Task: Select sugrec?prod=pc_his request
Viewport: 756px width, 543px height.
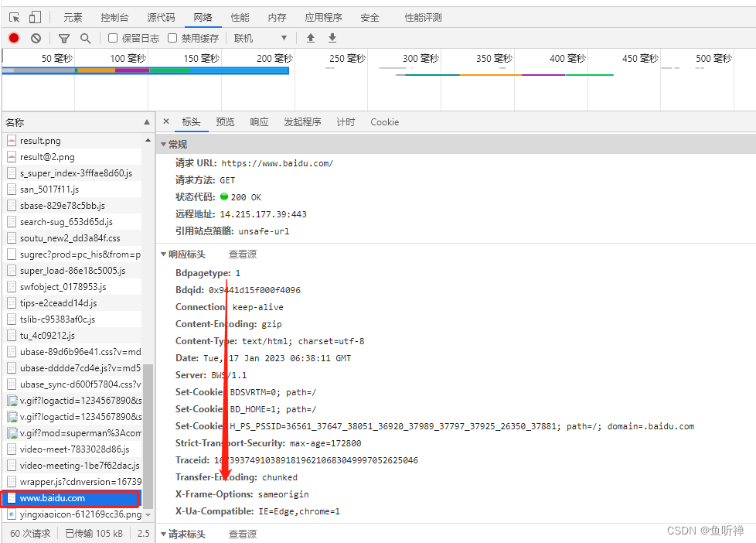Action: pos(73,254)
